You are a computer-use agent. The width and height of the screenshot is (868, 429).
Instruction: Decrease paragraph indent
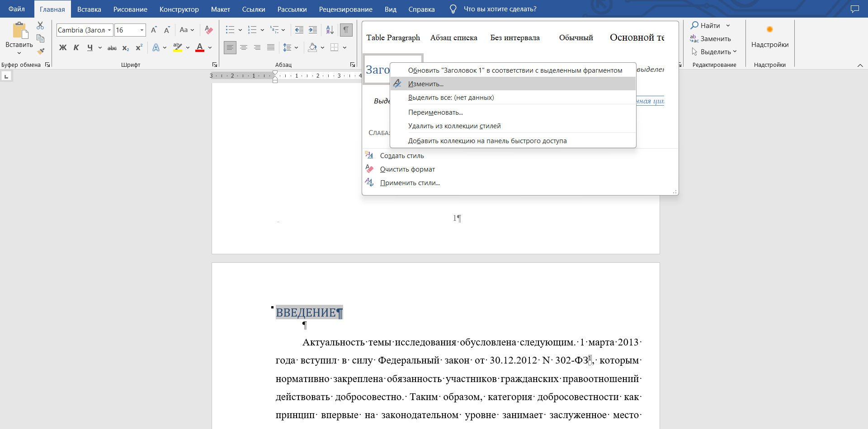299,30
